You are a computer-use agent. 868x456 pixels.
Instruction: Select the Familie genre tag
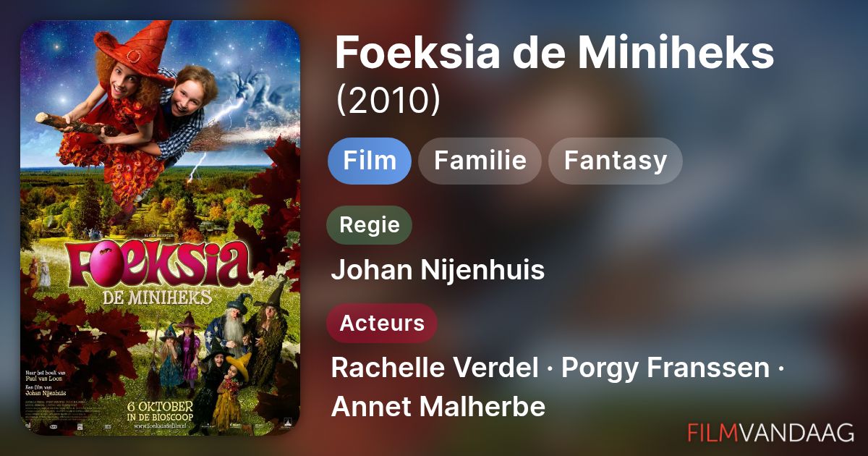click(x=480, y=161)
